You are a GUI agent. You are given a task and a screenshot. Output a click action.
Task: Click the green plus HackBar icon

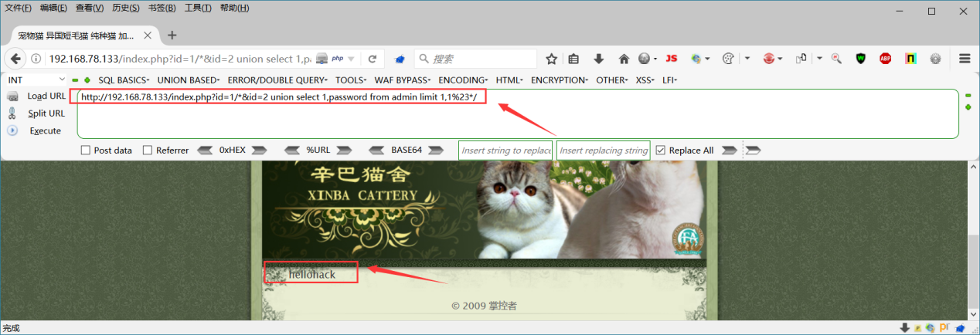(87, 80)
